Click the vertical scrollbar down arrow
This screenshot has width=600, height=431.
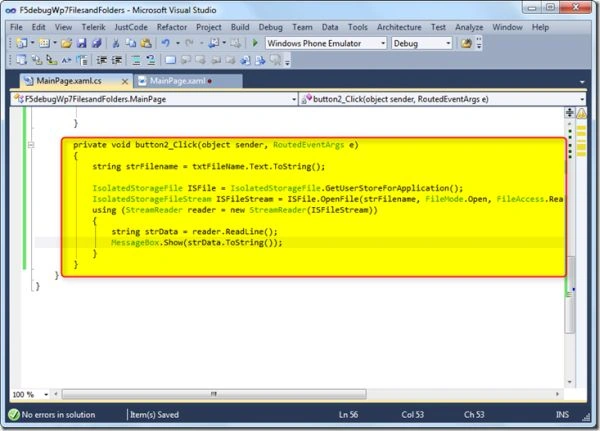[x=570, y=382]
